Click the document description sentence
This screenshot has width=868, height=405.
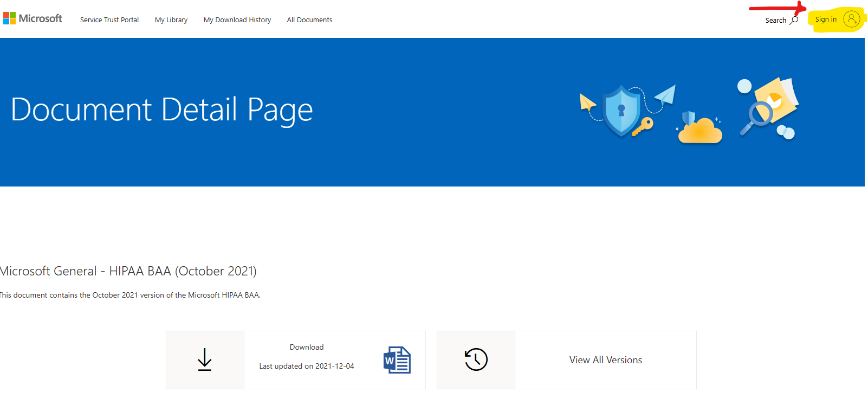[x=130, y=295]
